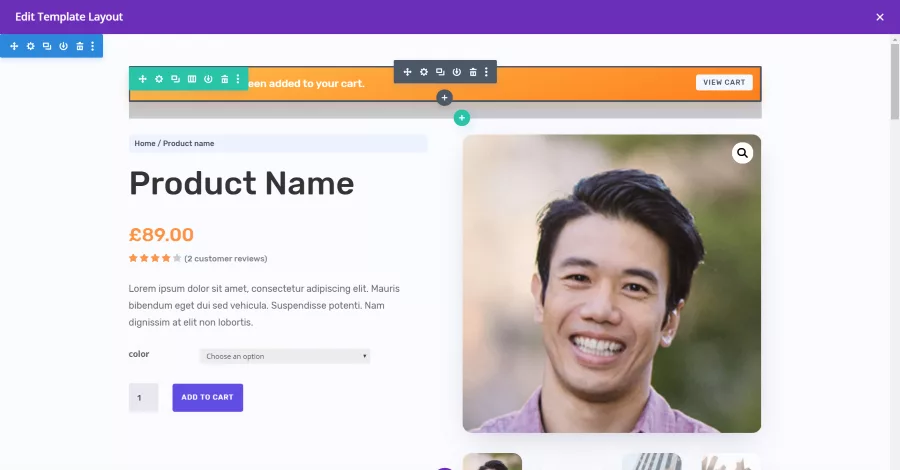The height and width of the screenshot is (470, 900).
Task: Click the £89.00 price text
Action: click(x=161, y=235)
